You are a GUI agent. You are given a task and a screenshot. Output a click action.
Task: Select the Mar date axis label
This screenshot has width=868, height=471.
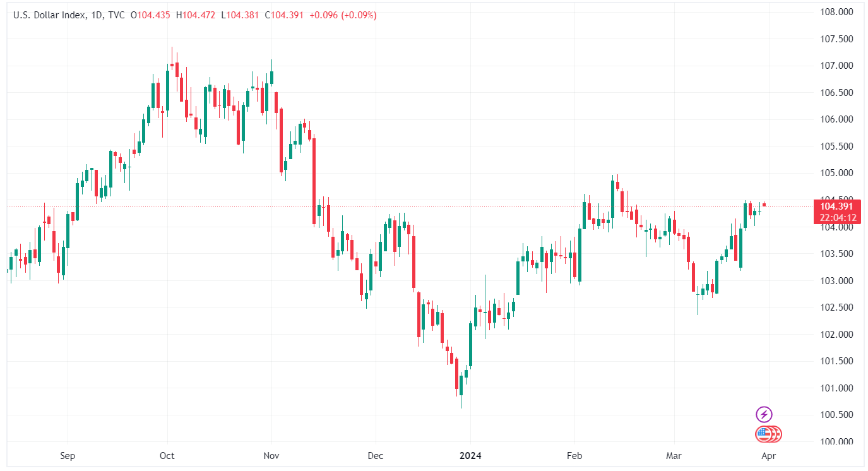click(x=674, y=456)
